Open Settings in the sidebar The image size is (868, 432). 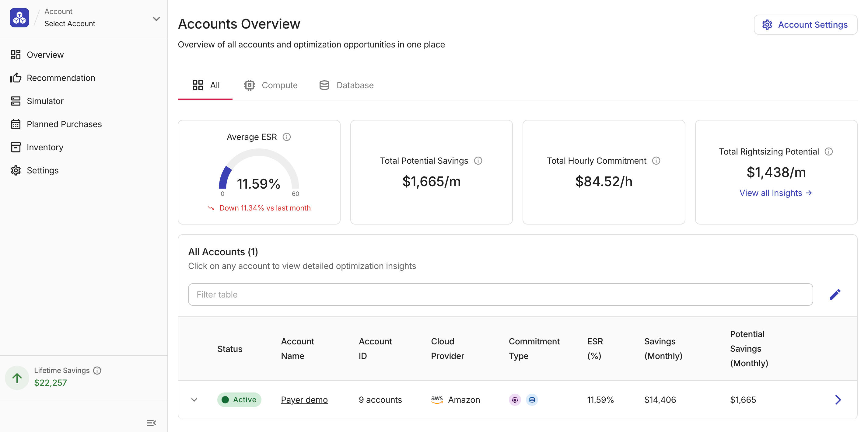[34, 170]
